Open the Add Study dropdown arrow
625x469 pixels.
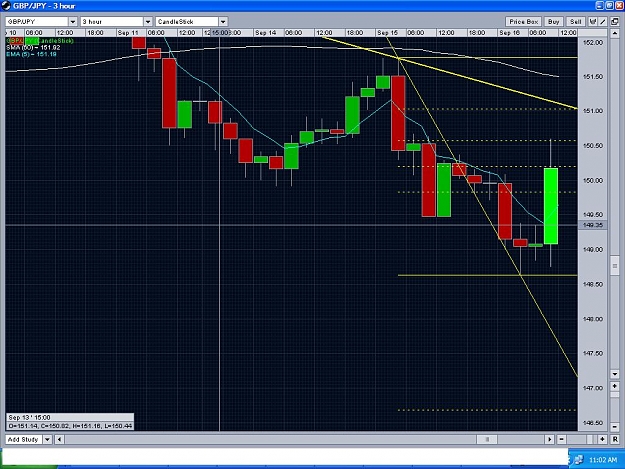(47, 439)
